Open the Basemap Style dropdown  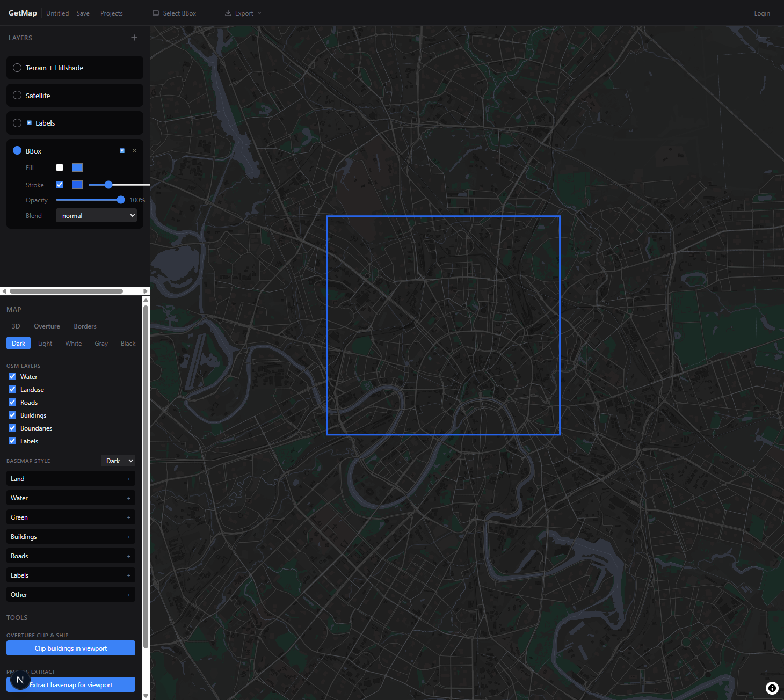[x=118, y=461]
